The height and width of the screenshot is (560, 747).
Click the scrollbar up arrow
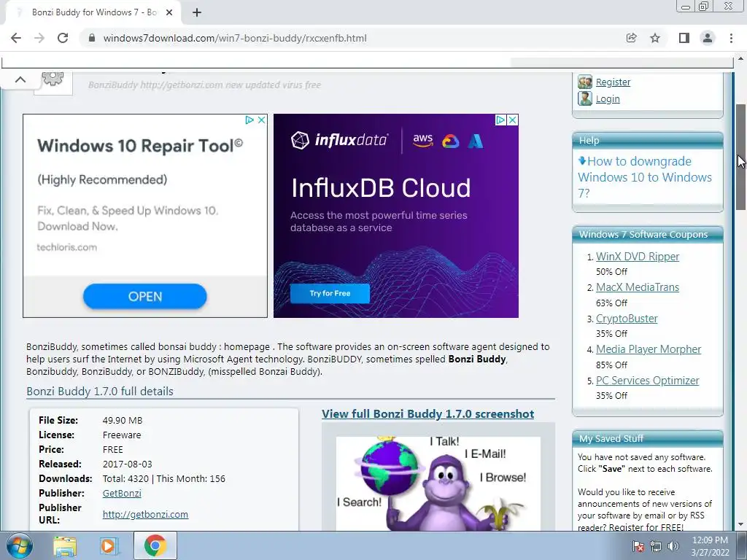[740, 59]
